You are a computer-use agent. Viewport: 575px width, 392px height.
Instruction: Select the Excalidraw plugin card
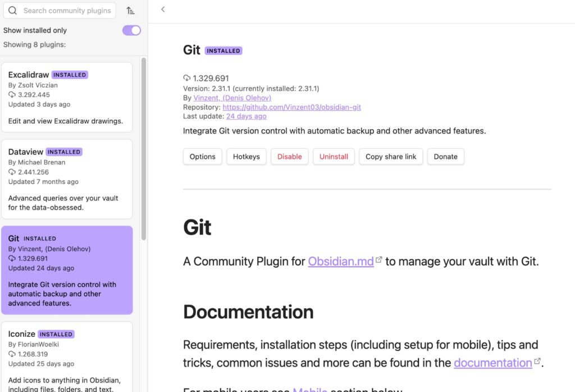point(67,97)
